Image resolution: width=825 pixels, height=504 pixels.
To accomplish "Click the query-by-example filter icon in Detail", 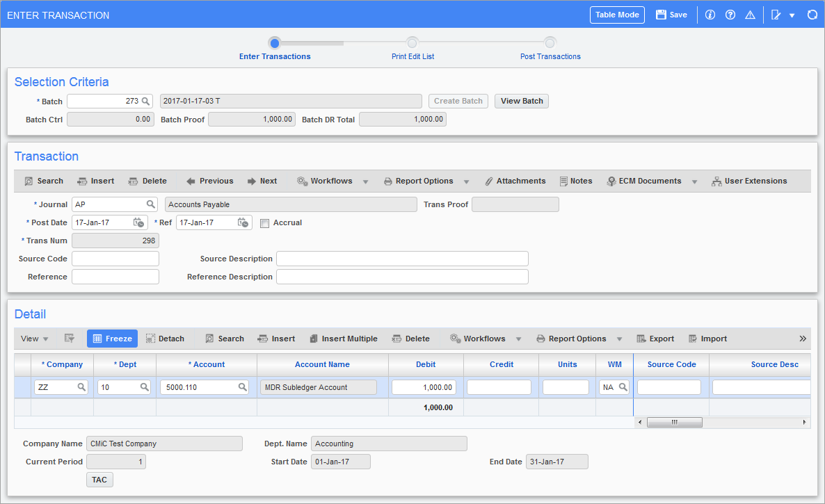I will [70, 339].
